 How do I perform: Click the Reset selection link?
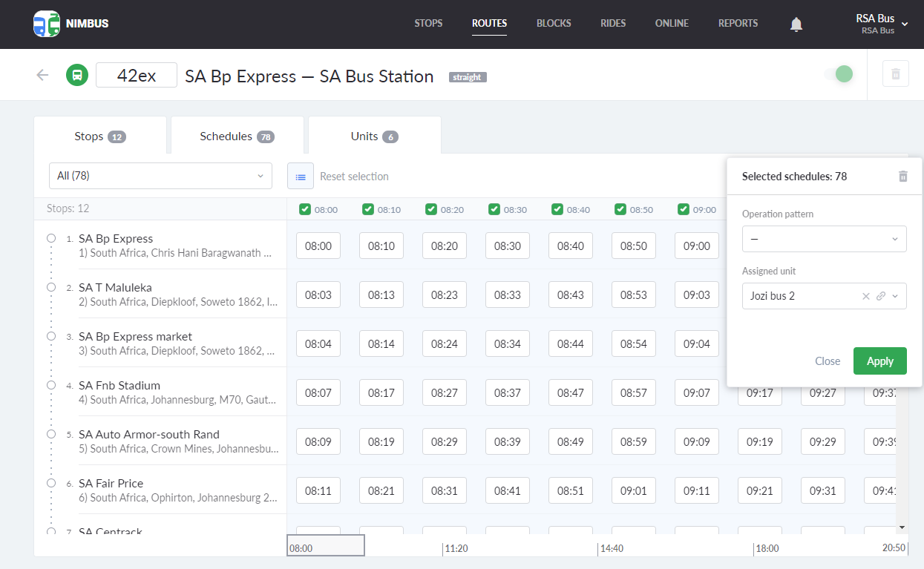(354, 177)
